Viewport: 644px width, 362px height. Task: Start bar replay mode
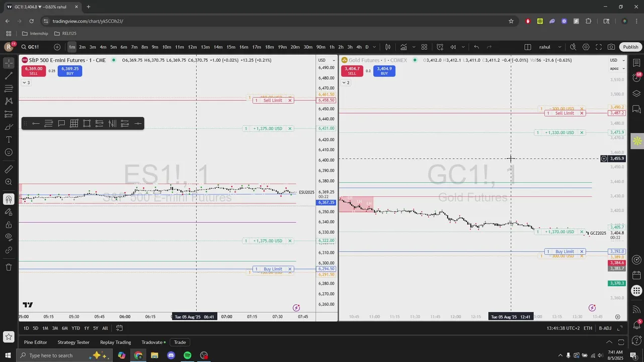click(453, 47)
